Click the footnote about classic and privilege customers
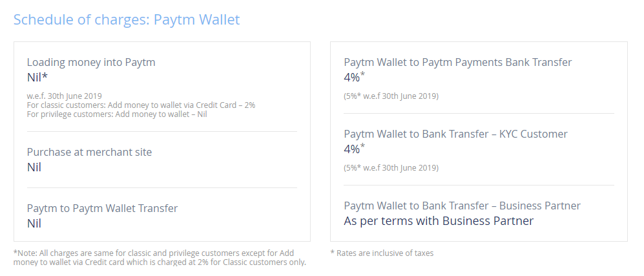 click(160, 257)
